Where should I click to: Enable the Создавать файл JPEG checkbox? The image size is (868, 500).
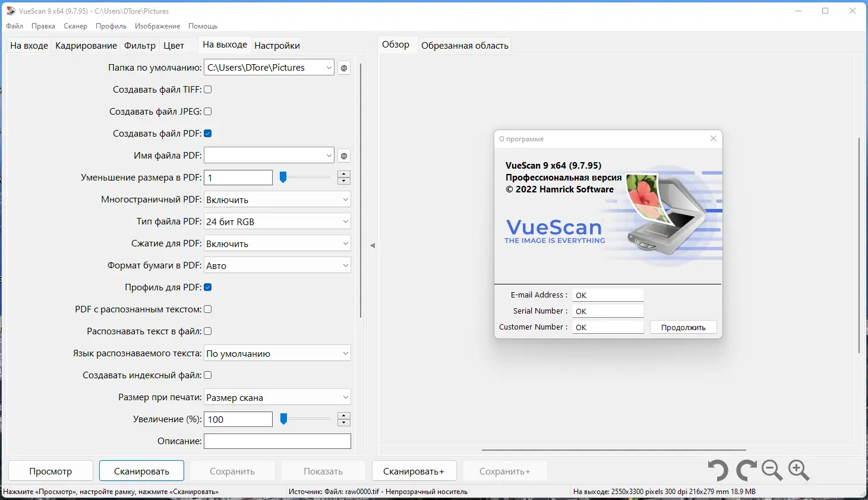click(x=207, y=111)
